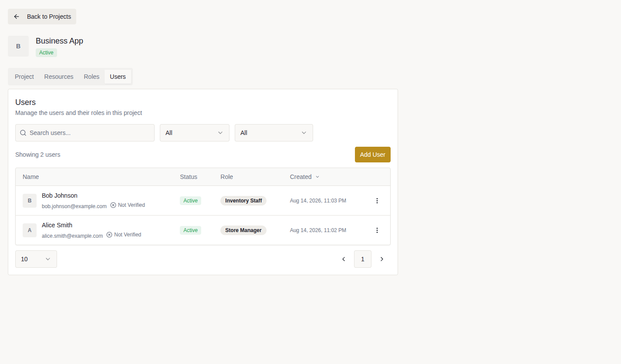Click the Status column header
Image resolution: width=621 pixels, height=364 pixels.
(x=189, y=177)
